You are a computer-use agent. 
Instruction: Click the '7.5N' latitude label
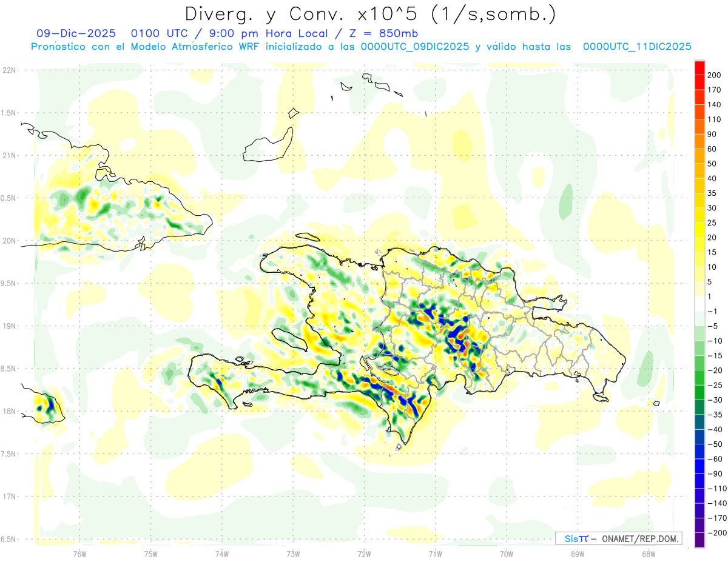(x=8, y=453)
